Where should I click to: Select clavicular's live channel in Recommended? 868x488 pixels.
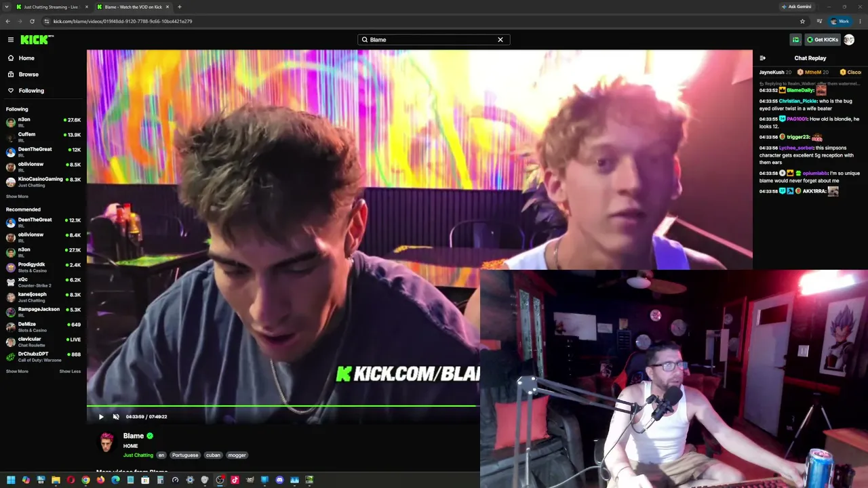[43, 342]
